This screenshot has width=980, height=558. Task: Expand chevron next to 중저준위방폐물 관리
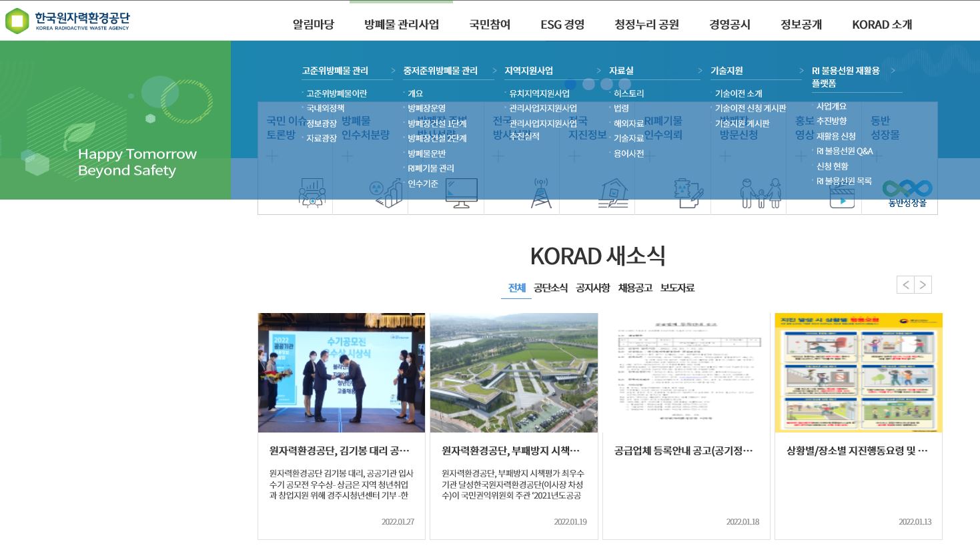(x=494, y=71)
